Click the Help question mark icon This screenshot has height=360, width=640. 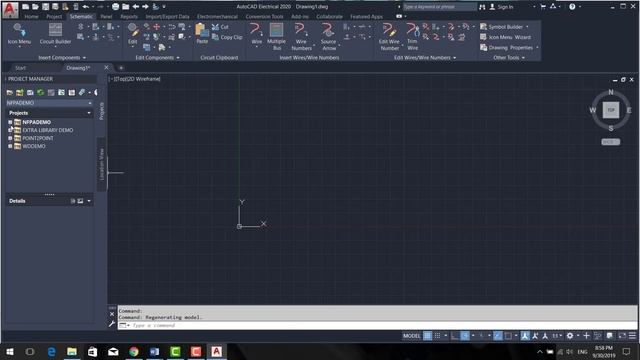[x=572, y=7]
